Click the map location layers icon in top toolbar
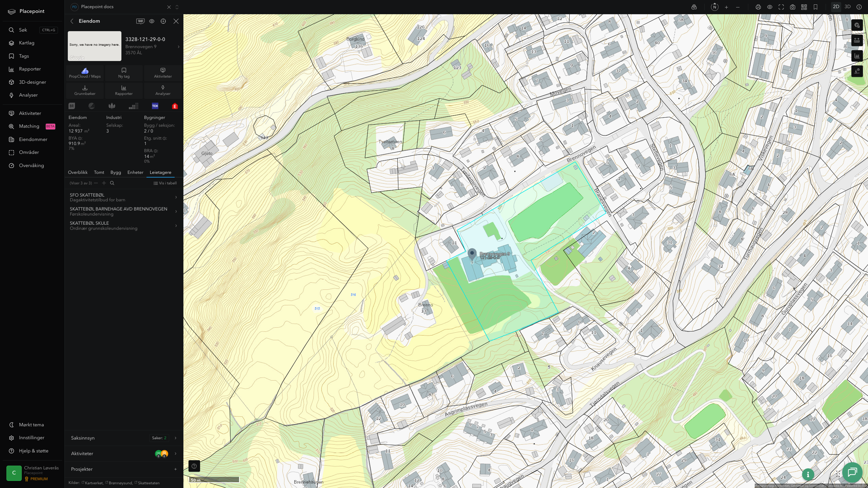Screen dimensions: 868x488 click(x=694, y=7)
